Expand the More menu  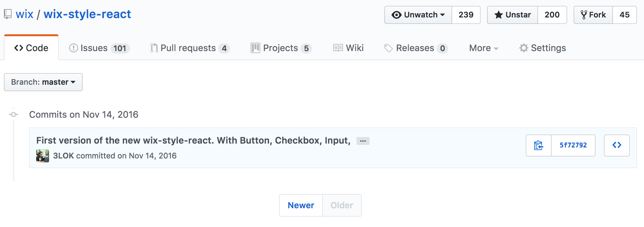(484, 48)
